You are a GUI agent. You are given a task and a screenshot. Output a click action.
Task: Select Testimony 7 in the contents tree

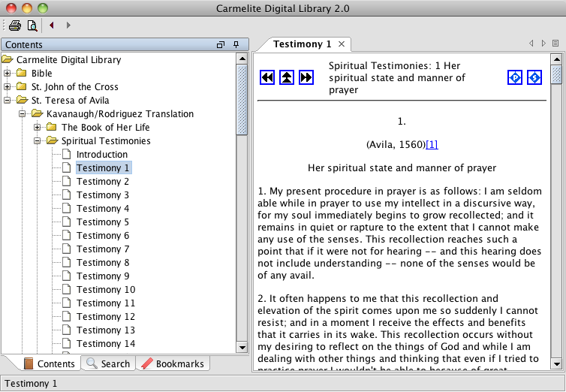[103, 249]
